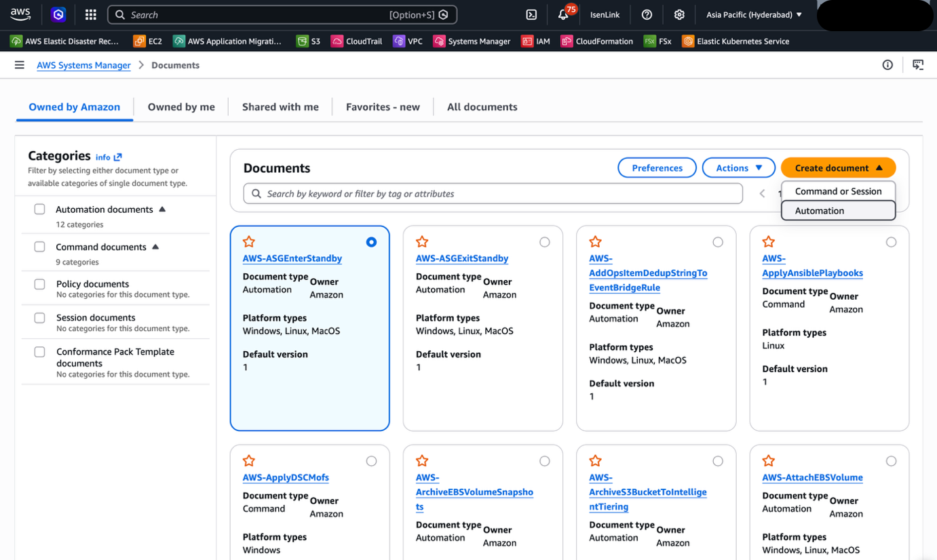Open the AWS-ASGEnterStandby document link
The width and height of the screenshot is (937, 560).
coord(292,258)
